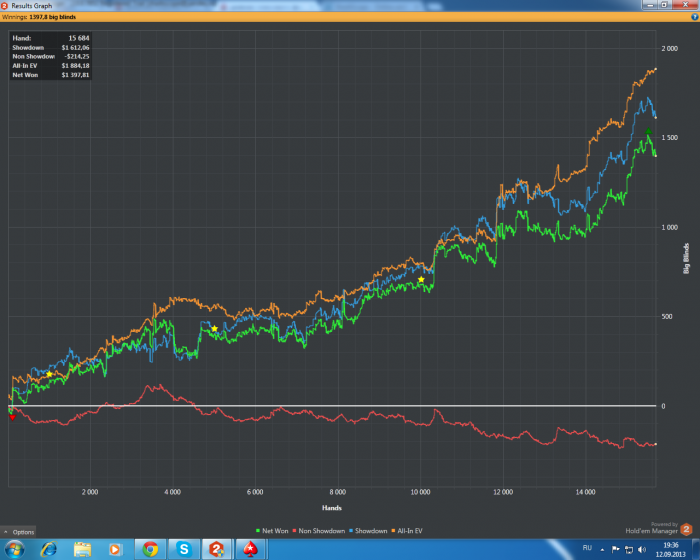Toggle the Showdown legend entry

pyautogui.click(x=368, y=531)
